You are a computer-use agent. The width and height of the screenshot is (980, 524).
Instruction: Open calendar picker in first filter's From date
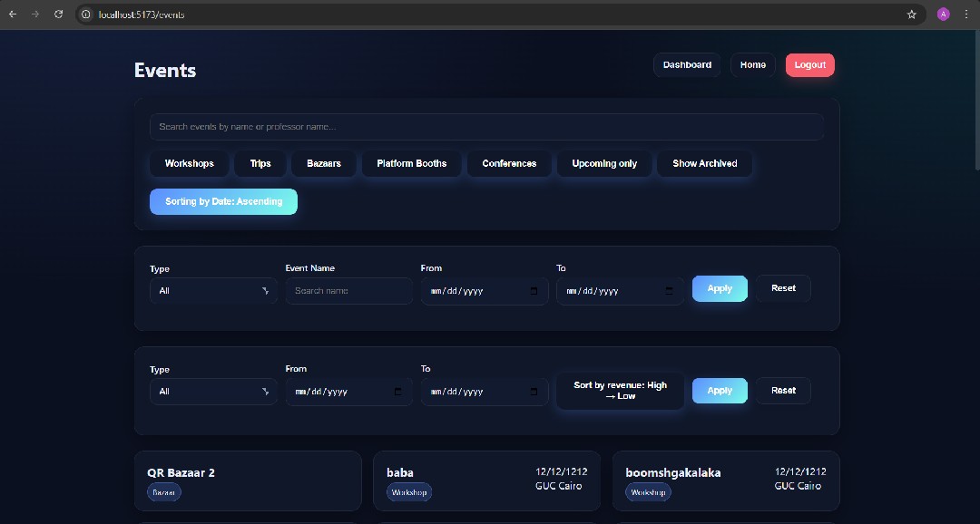tap(534, 291)
